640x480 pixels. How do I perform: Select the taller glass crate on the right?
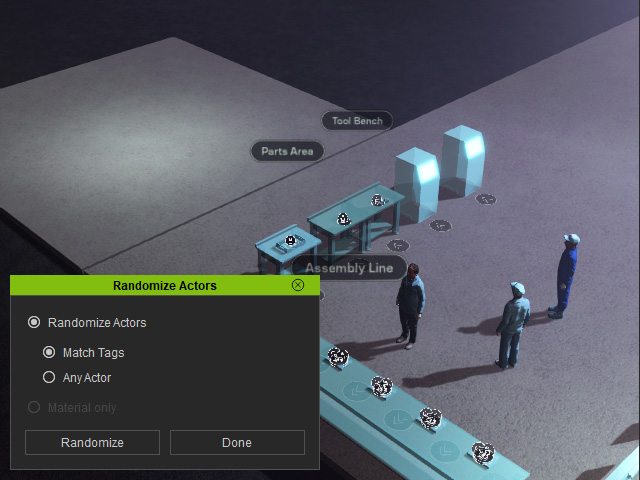pyautogui.click(x=463, y=160)
